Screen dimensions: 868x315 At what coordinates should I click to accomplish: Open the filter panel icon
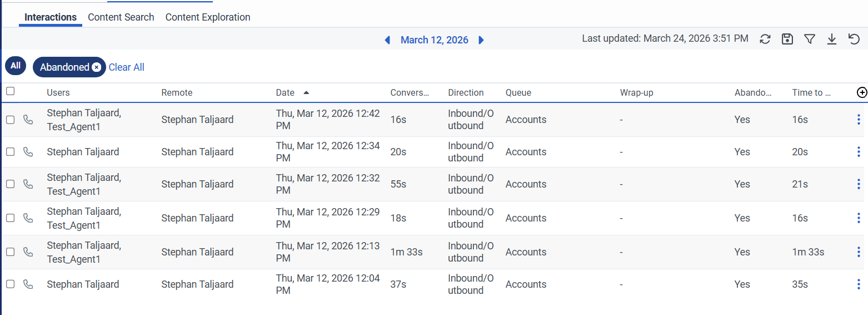[810, 39]
